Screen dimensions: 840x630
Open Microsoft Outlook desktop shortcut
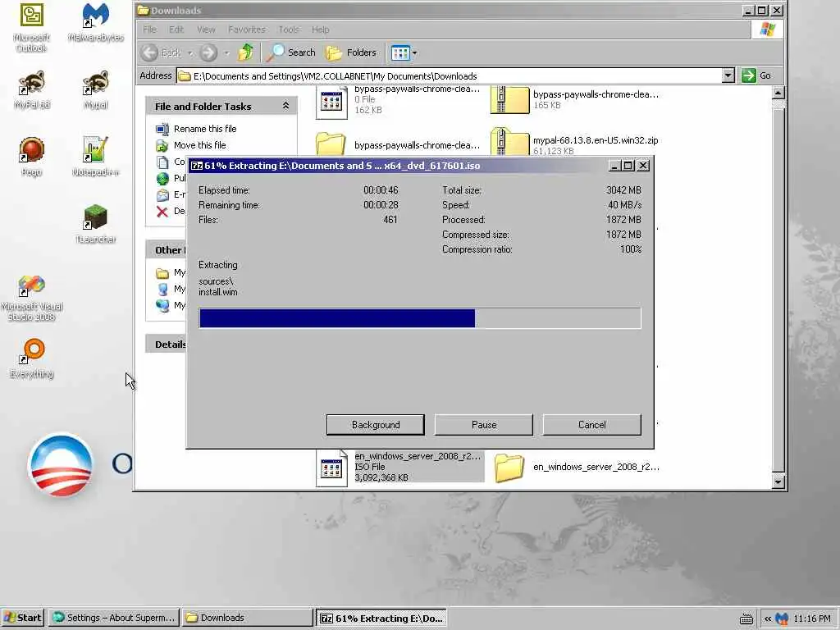[32, 27]
